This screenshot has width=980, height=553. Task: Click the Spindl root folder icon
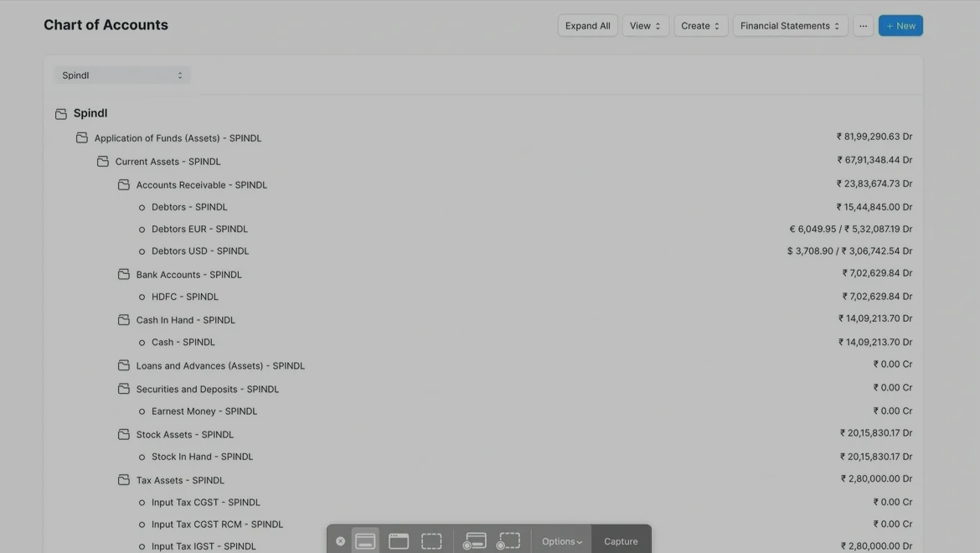tap(61, 114)
